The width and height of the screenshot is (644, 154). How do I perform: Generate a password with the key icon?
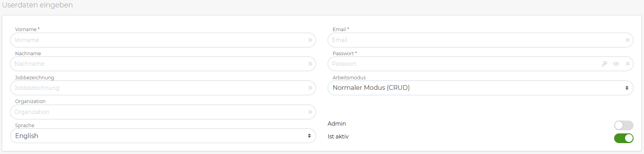604,64
